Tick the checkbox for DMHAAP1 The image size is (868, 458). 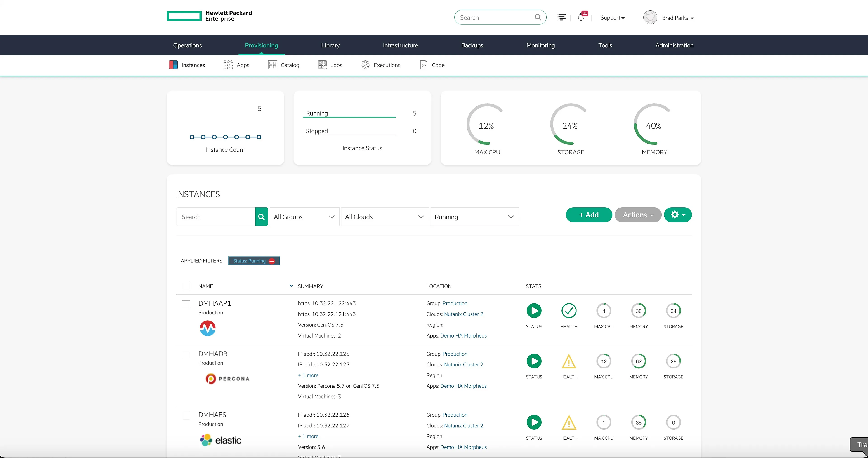coord(186,304)
